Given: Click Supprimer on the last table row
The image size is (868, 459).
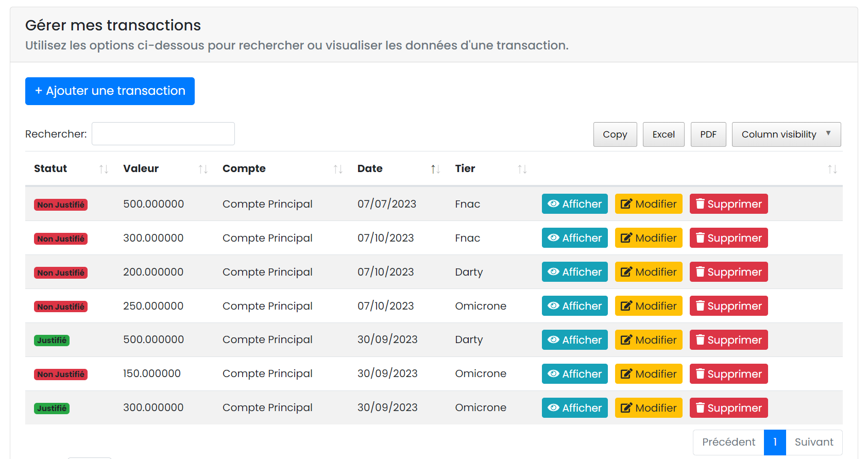Looking at the screenshot, I should (x=728, y=408).
